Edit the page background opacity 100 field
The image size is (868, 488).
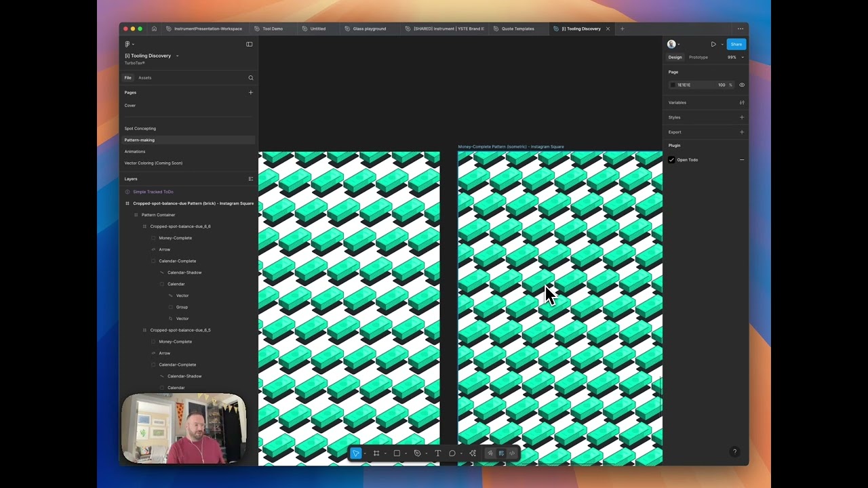722,85
